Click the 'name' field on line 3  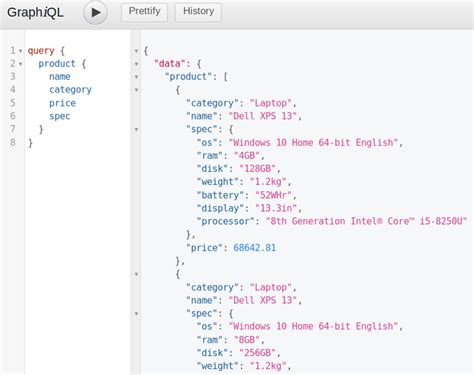point(60,77)
